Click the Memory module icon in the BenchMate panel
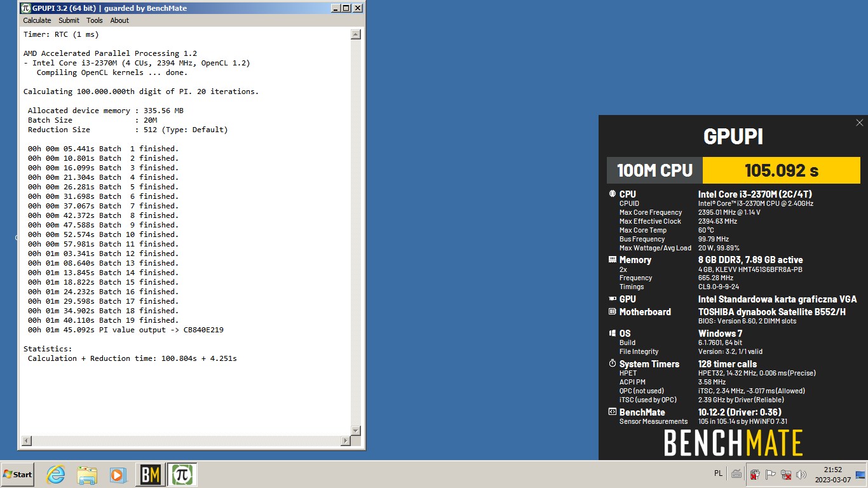Viewport: 868px width, 488px height. (613, 259)
